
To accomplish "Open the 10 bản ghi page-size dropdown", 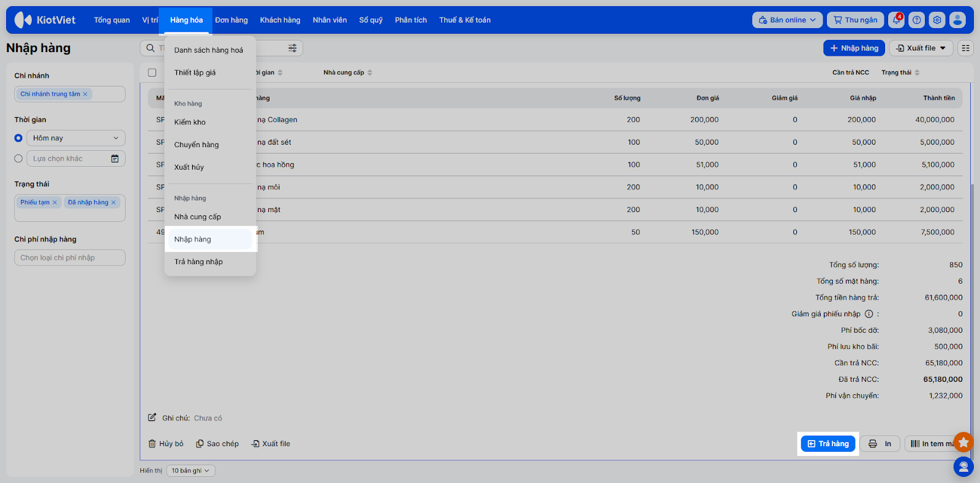I will pyautogui.click(x=190, y=471).
